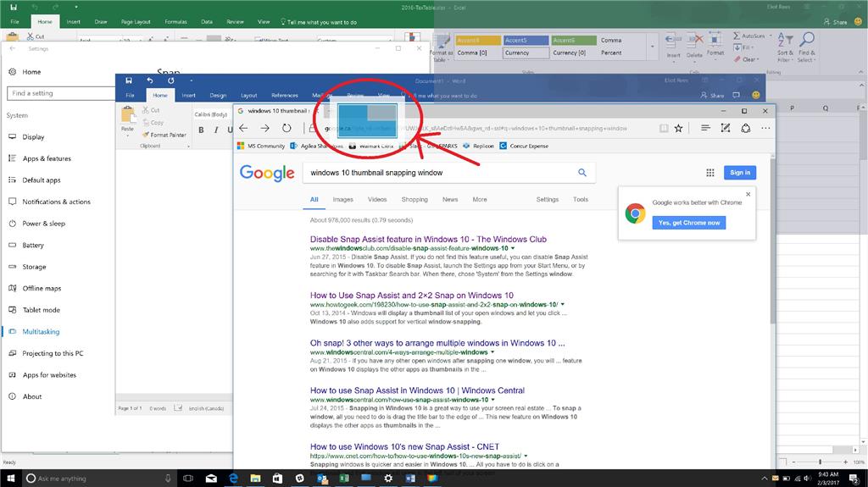Click Italic in the Word window

216,130
